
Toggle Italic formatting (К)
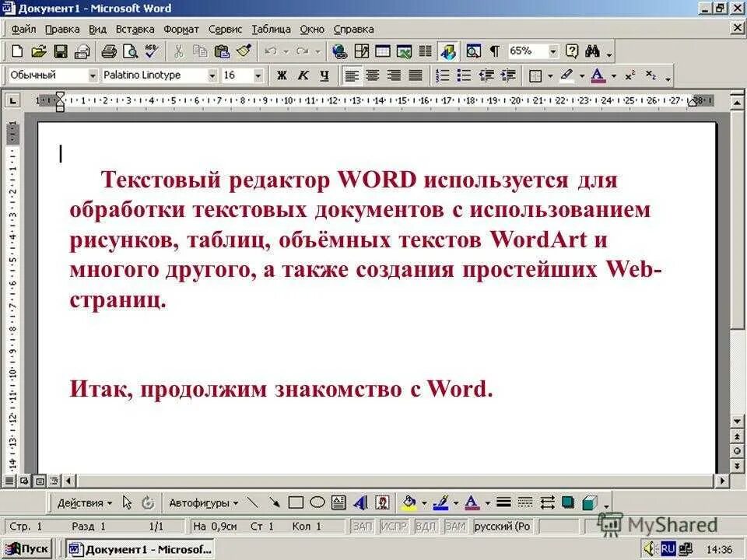303,75
